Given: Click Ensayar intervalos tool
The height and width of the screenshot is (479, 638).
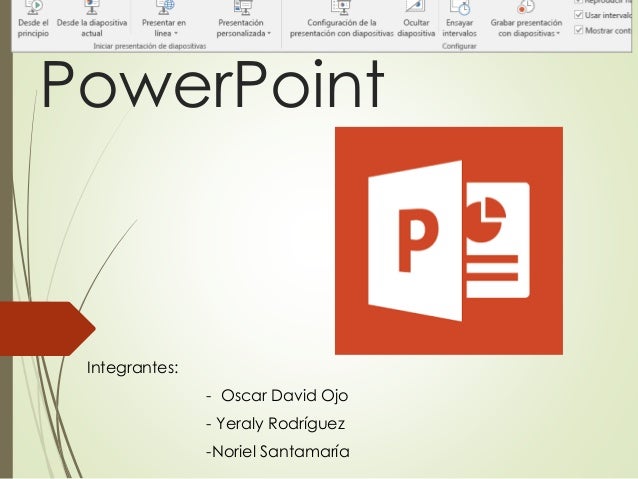Looking at the screenshot, I should (x=459, y=20).
